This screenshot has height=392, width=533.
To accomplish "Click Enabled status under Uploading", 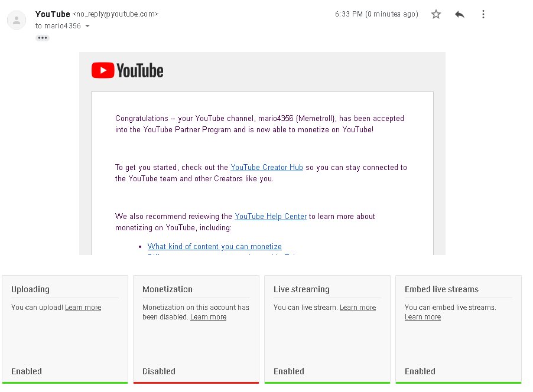I will point(27,371).
